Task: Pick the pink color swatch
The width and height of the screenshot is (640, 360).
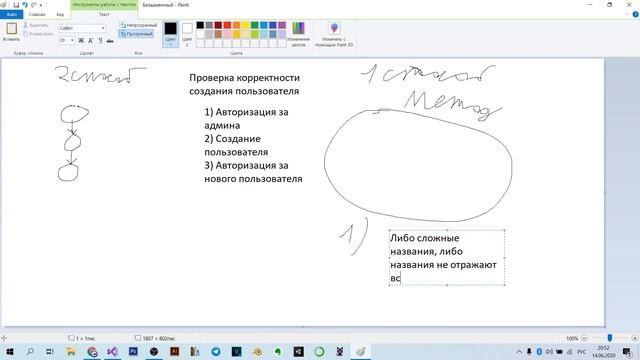Action: 227,34
